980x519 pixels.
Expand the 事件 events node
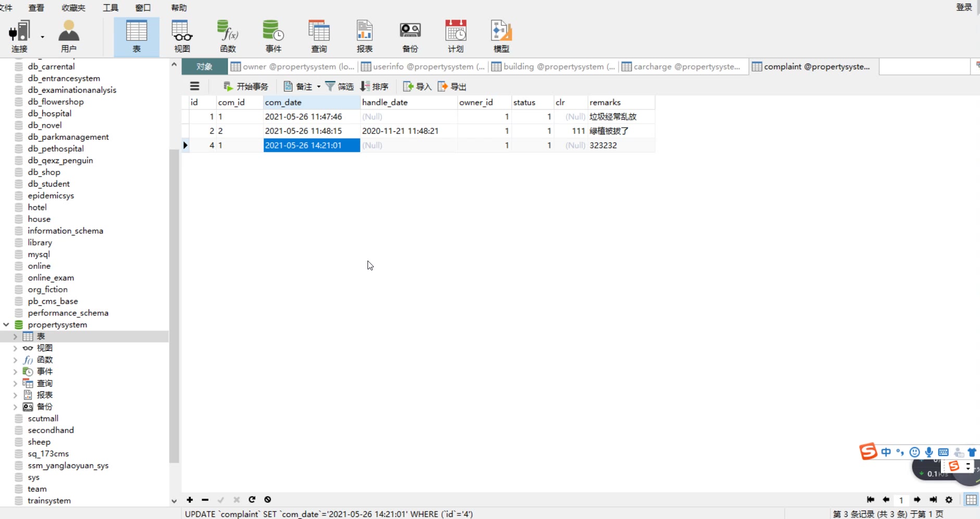coord(15,372)
